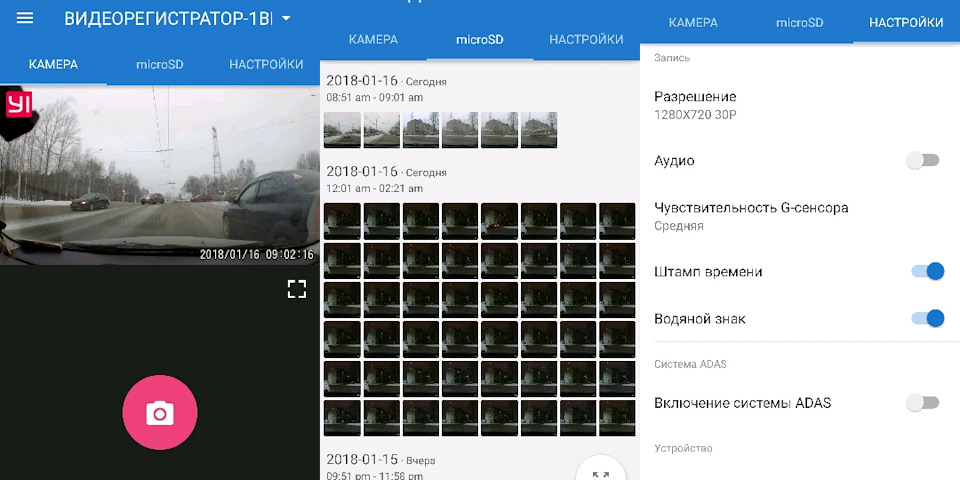Select 2018-01-15 Вчера date header

[x=381, y=460]
